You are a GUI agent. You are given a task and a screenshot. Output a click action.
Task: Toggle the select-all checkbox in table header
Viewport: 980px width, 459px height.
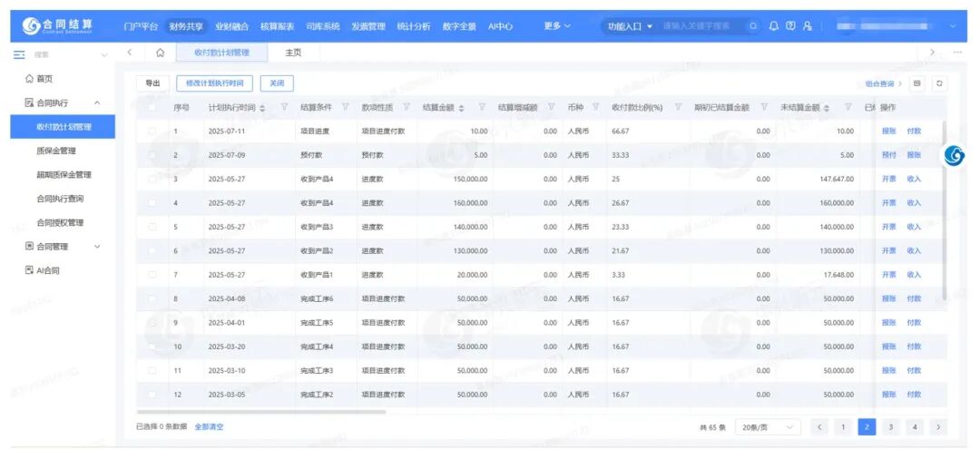pyautogui.click(x=152, y=108)
